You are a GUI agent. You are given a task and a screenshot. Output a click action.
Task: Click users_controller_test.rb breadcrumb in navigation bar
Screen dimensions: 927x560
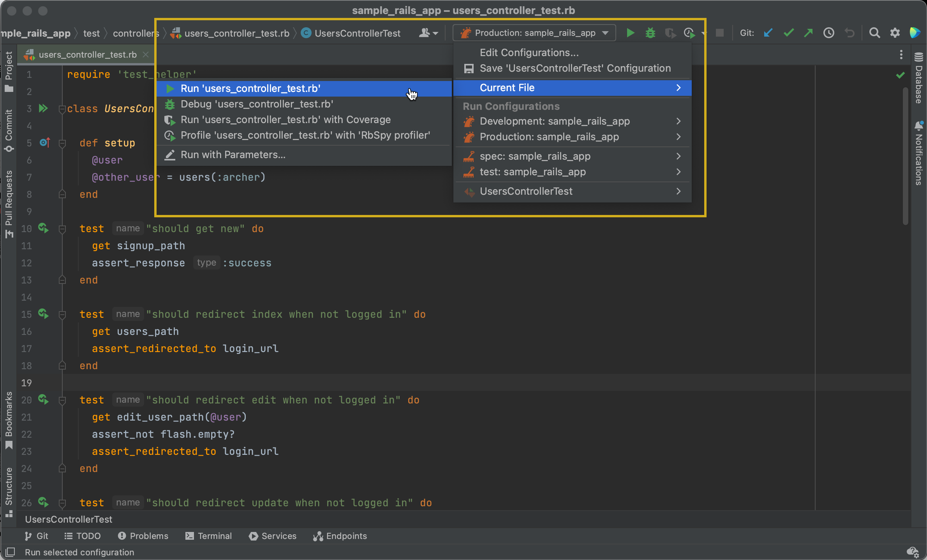click(x=231, y=33)
